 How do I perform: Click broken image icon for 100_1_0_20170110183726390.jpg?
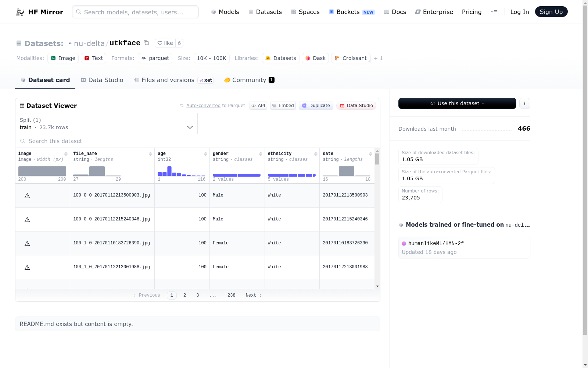click(x=27, y=243)
